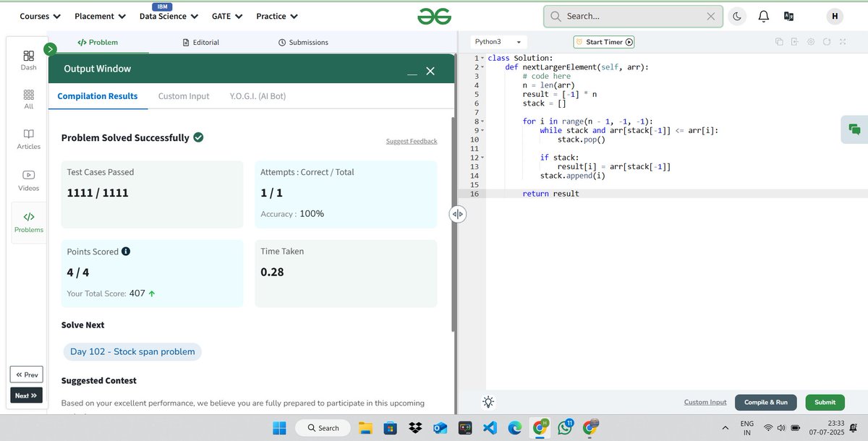
Task: Copy code with the editor copy icon
Action: 779,42
